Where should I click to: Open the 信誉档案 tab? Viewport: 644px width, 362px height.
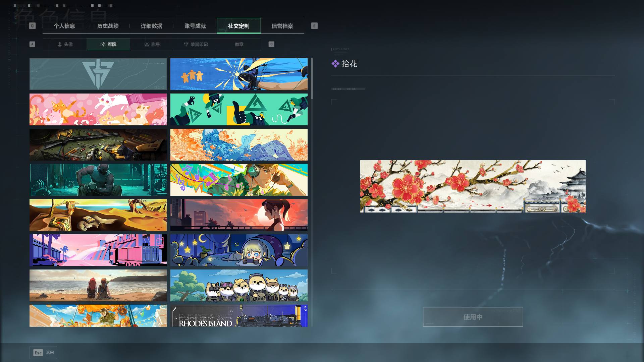point(282,26)
